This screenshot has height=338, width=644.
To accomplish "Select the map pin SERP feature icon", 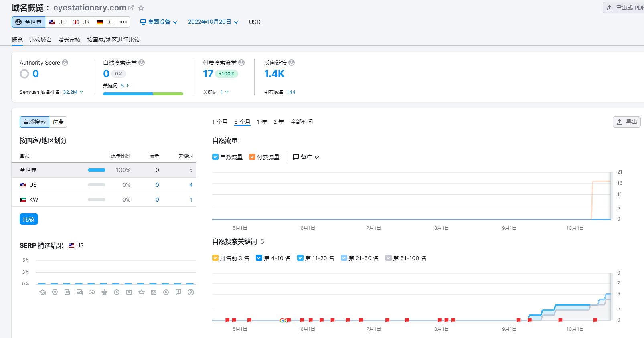I will tap(55, 292).
